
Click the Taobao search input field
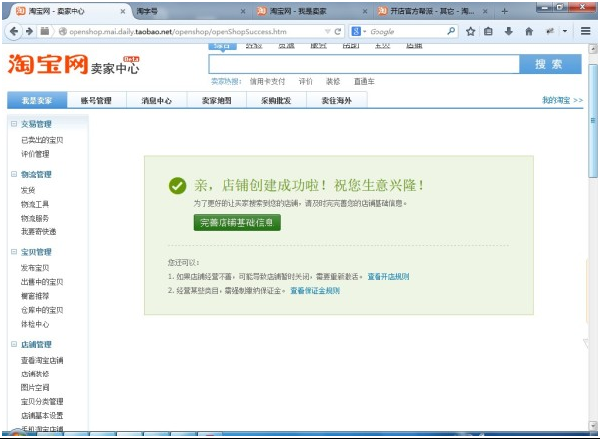click(364, 64)
